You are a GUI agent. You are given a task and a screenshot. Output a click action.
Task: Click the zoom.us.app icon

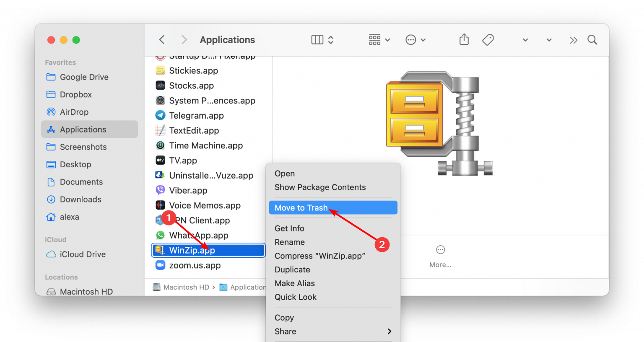click(x=160, y=265)
